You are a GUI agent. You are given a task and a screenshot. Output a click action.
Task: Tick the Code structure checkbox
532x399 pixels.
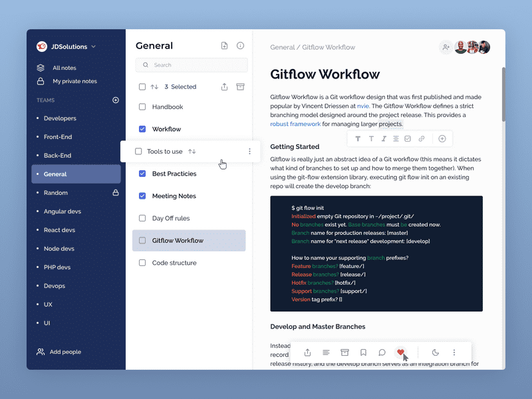tap(142, 263)
